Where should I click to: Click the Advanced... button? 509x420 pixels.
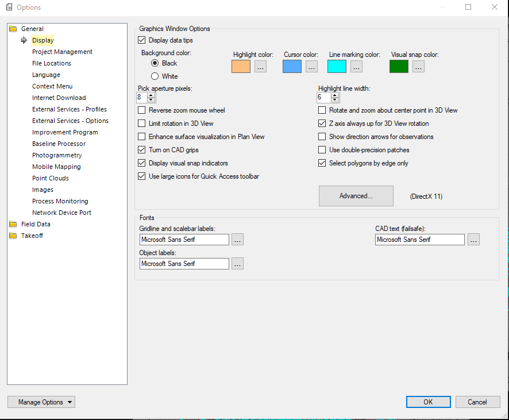click(356, 196)
